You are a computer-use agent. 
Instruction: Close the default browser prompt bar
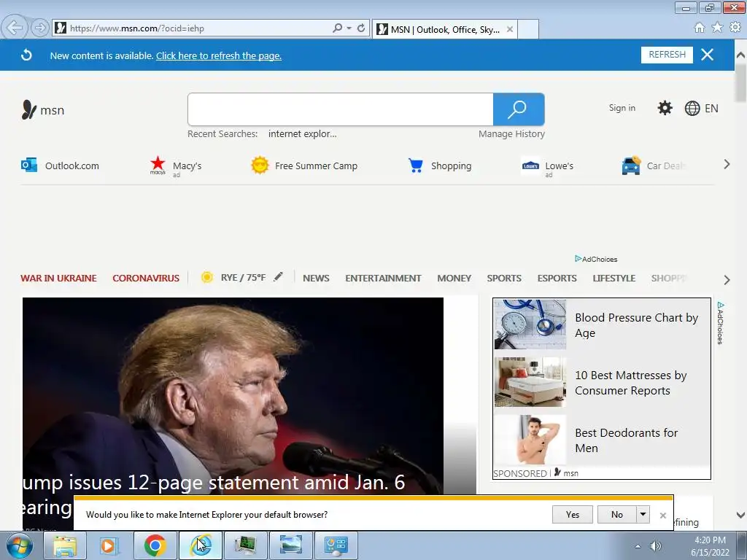662,516
